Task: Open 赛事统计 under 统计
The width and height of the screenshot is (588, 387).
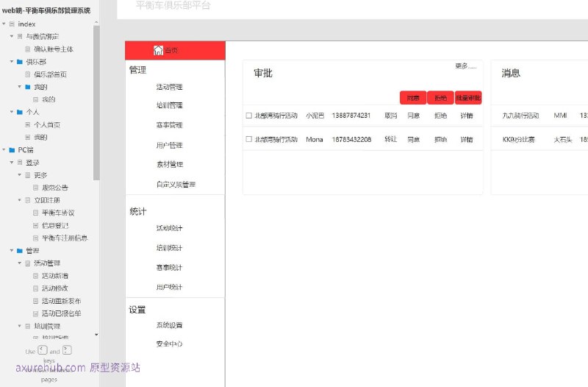Action: click(x=170, y=267)
